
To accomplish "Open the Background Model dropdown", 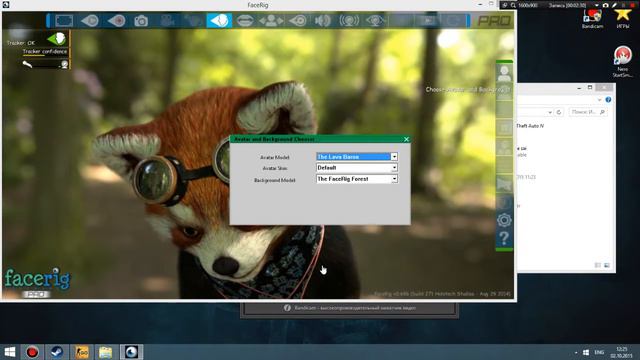I will pyautogui.click(x=357, y=179).
